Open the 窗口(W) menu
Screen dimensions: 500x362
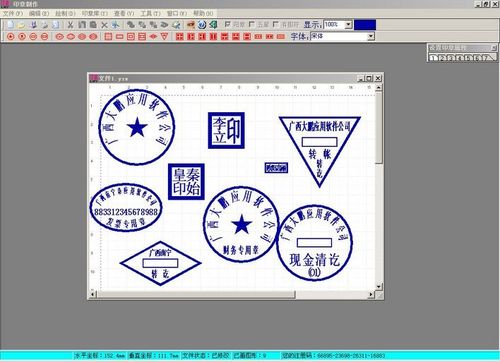tap(177, 14)
